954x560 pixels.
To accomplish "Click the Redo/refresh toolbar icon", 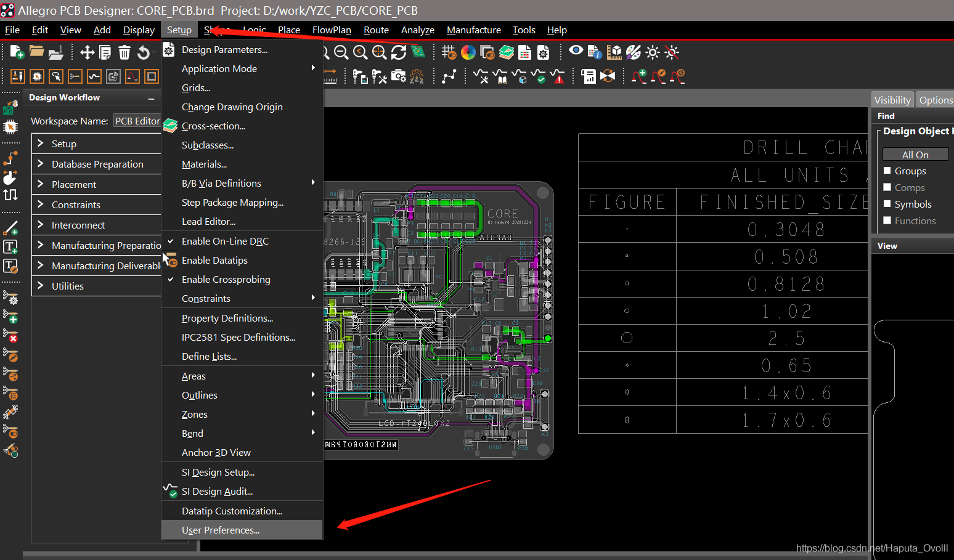I will point(398,52).
